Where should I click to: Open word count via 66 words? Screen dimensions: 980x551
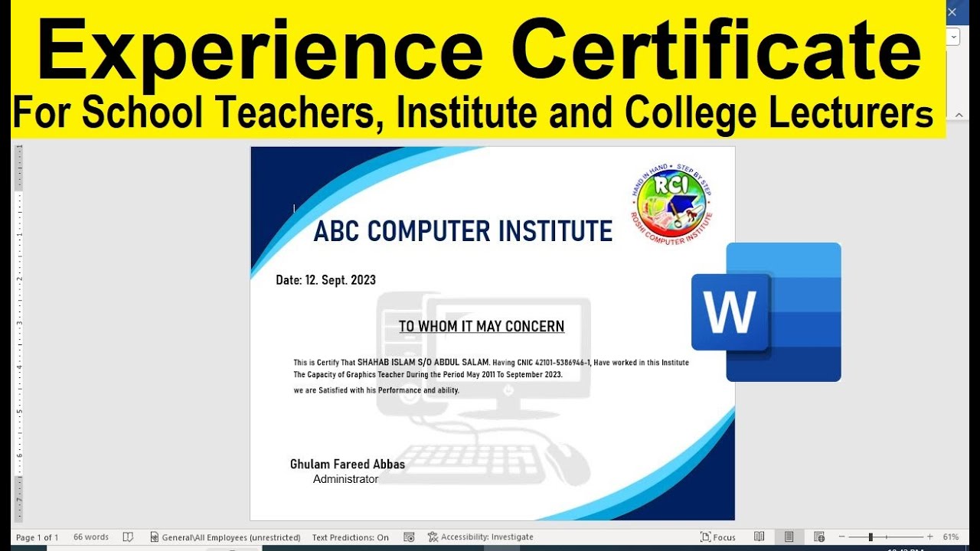pyautogui.click(x=91, y=537)
